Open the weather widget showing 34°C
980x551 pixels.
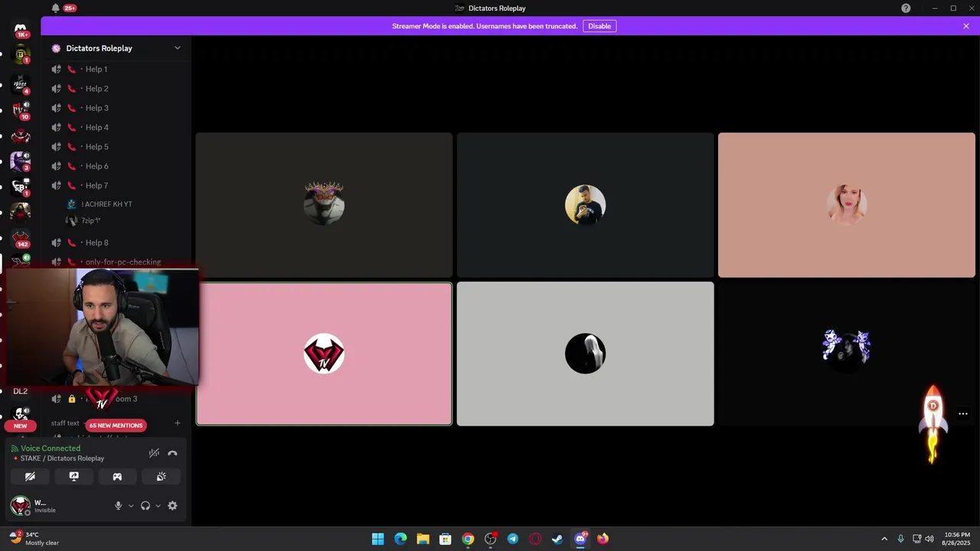point(34,539)
